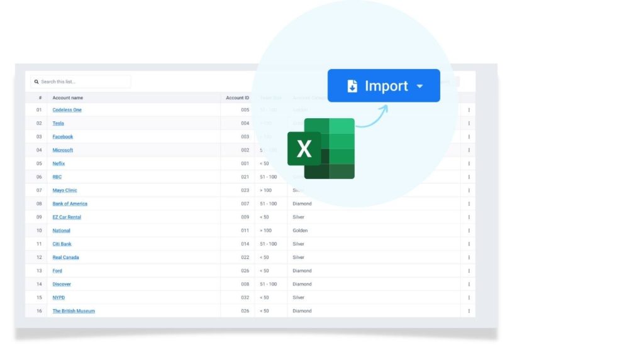Viewport: 644px width, 345px height.
Task: Click '< 50' team size in Ford row
Action: 264,271
